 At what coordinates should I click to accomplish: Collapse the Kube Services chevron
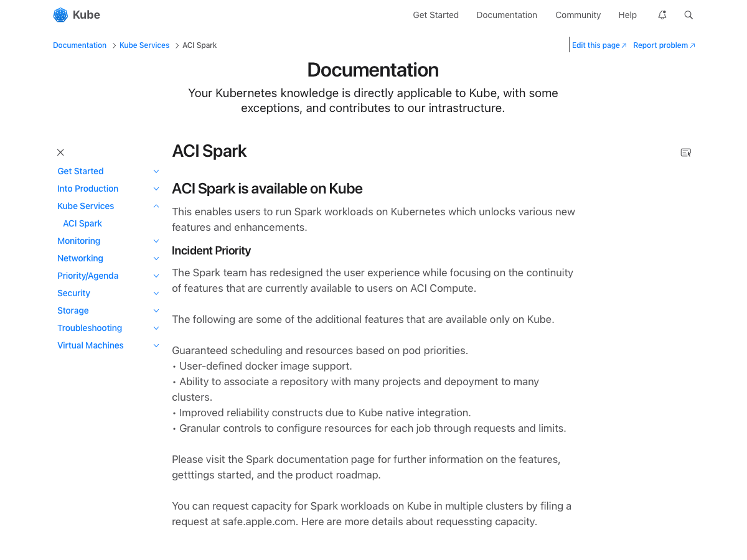156,206
